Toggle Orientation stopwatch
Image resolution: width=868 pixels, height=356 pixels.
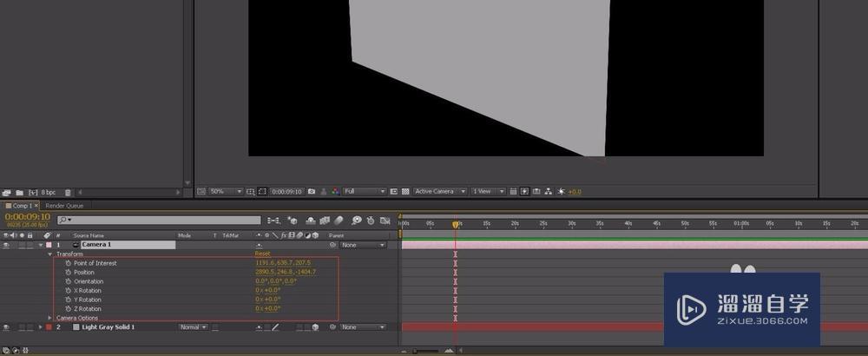68,281
